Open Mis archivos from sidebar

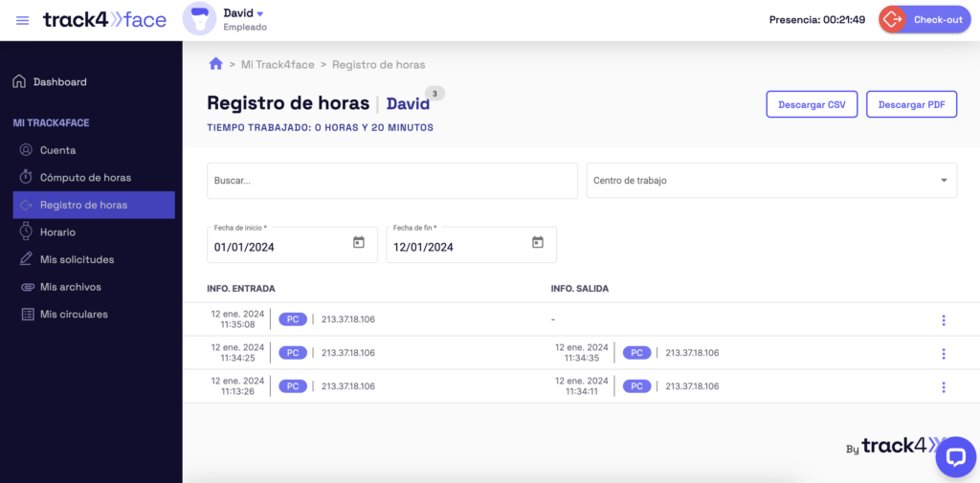tap(70, 287)
